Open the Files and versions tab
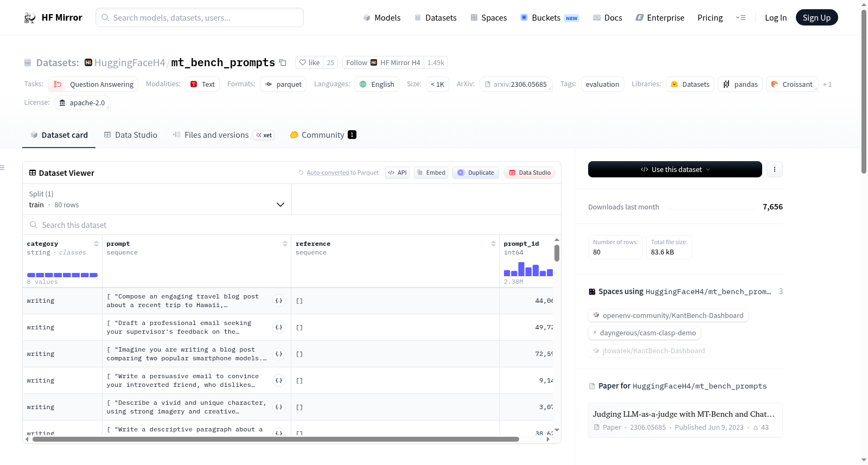The width and height of the screenshot is (868, 465). 224,135
